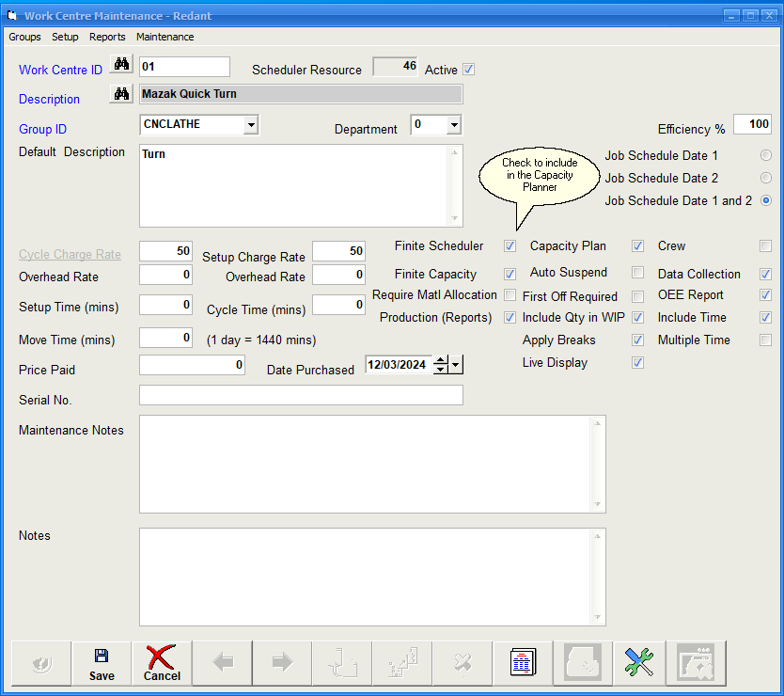Viewport: 784px width, 696px height.
Task: Click the red X Cancel button
Action: tap(162, 663)
